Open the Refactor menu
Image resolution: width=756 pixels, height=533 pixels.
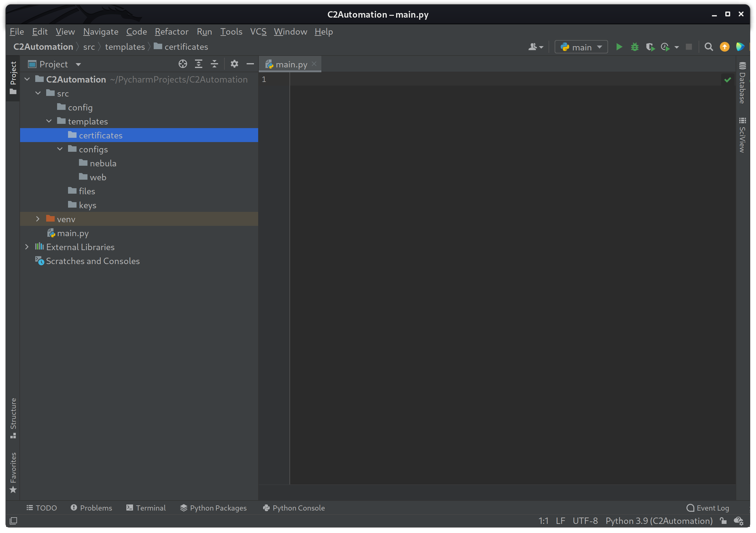[172, 32]
